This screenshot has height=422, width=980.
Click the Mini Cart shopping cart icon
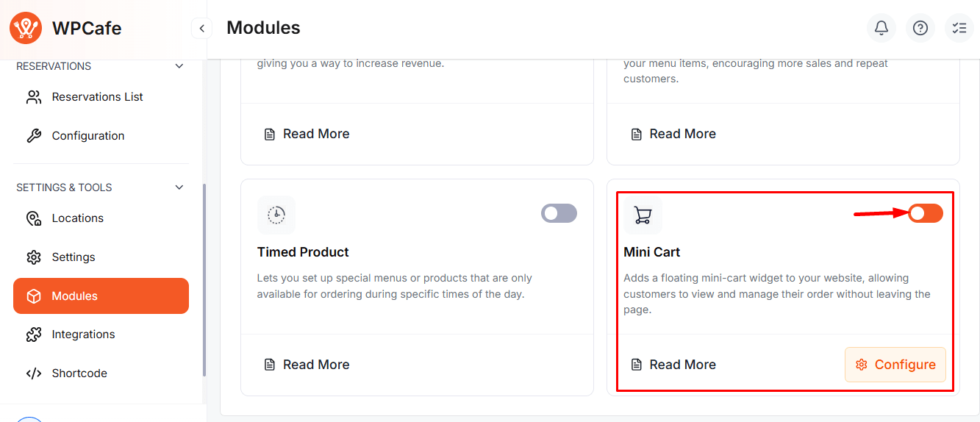pyautogui.click(x=643, y=215)
